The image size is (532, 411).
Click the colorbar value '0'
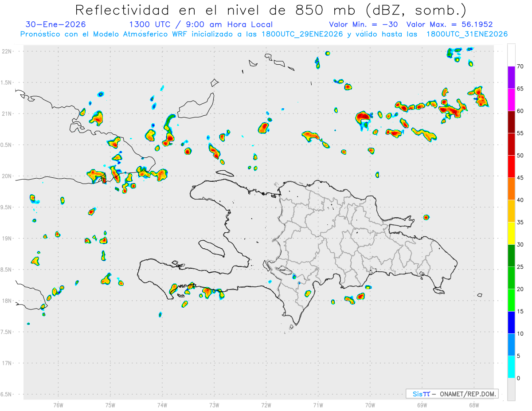pyautogui.click(x=518, y=378)
